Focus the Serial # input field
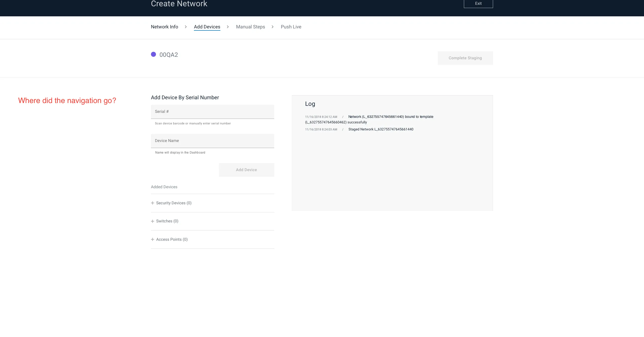Image resolution: width=644 pixels, height=337 pixels. (x=213, y=112)
